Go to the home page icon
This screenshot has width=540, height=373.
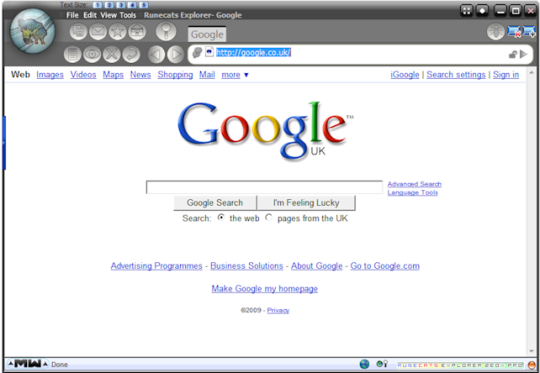coord(137,32)
